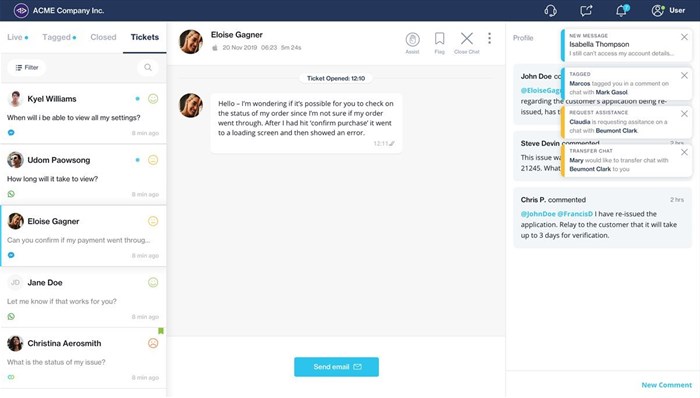Screen dimensions: 700x398
Task: Dismiss the Tagged notification from Marcos
Action: click(x=684, y=75)
